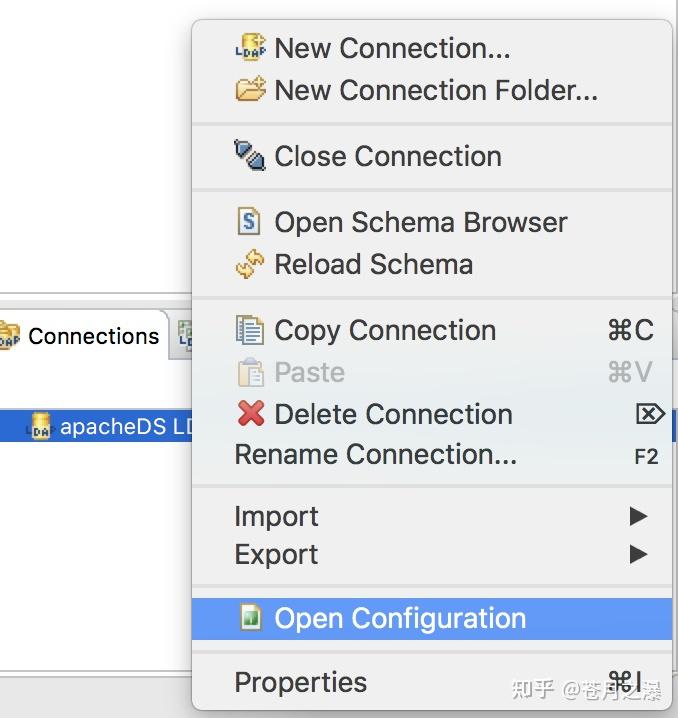Image resolution: width=678 pixels, height=718 pixels.
Task: Click the apacheDS LDAP connection icon
Action: (x=40, y=427)
